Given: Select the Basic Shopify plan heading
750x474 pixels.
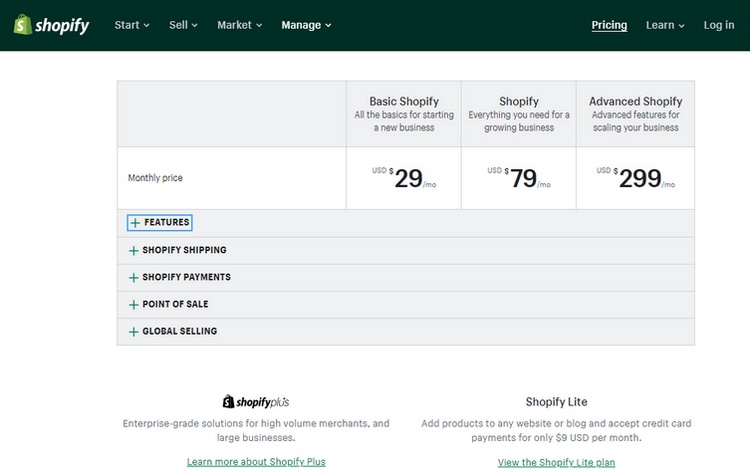Looking at the screenshot, I should coord(404,101).
